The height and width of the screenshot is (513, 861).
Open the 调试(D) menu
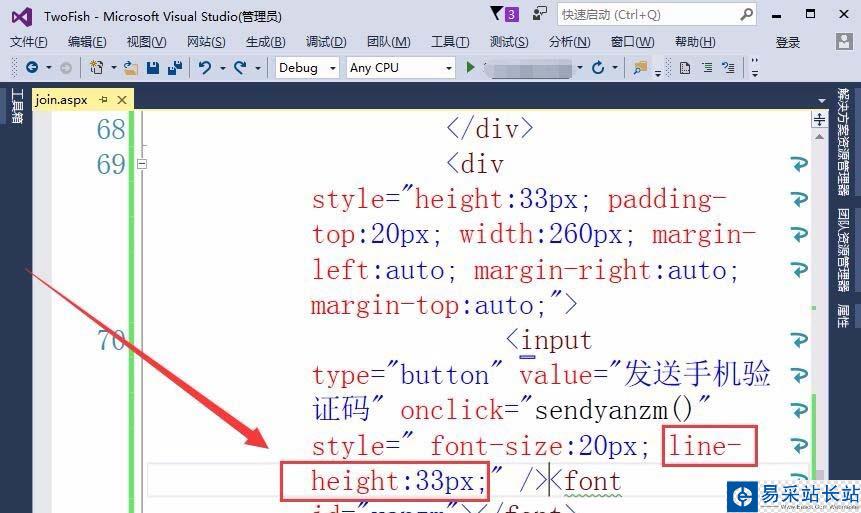click(x=326, y=42)
